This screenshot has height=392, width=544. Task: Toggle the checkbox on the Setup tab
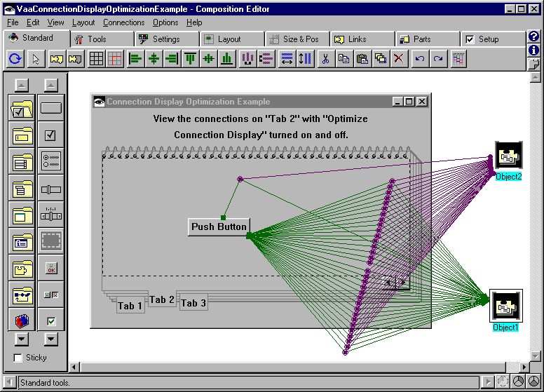click(x=470, y=39)
